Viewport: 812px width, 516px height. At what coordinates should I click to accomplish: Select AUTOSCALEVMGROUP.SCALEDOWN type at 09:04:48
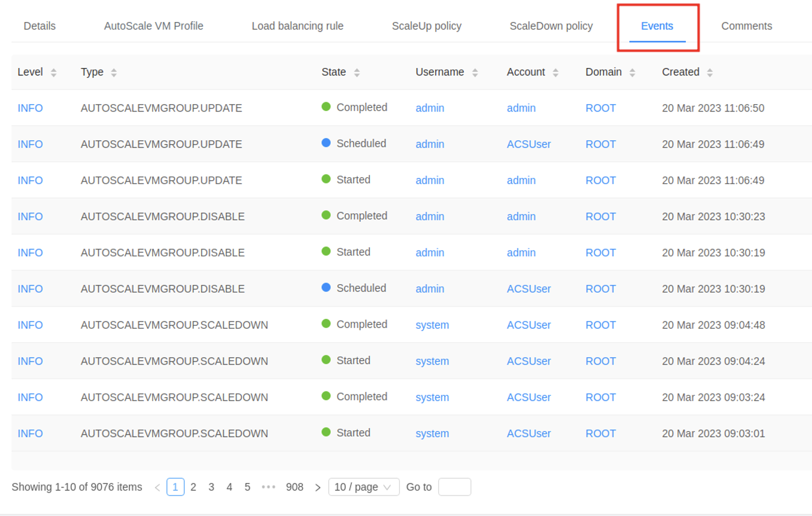(174, 325)
